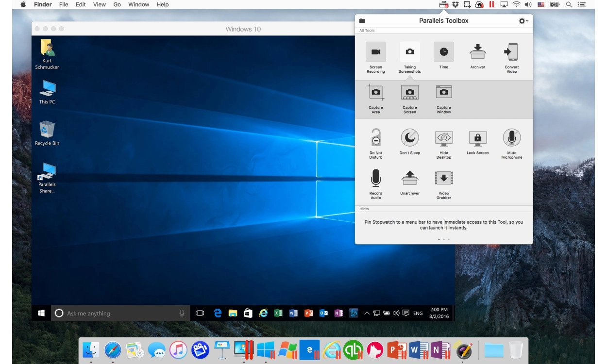607x364 pixels.
Task: Choose the Capture Window tool
Action: [443, 92]
